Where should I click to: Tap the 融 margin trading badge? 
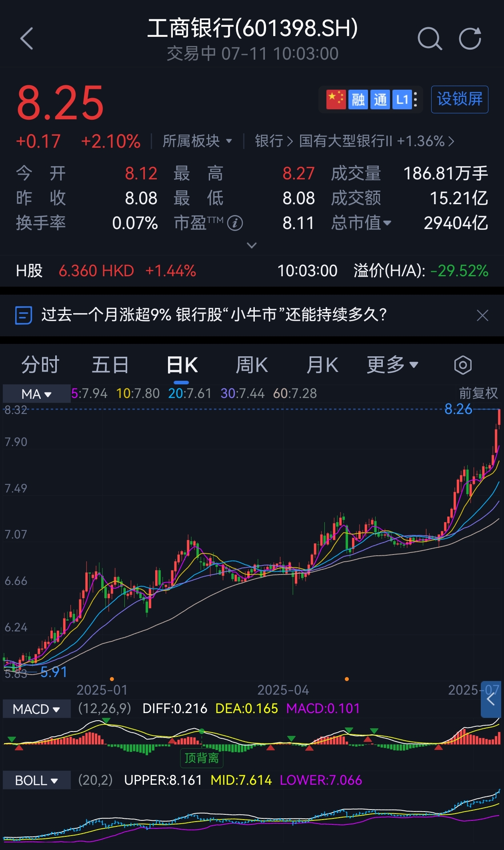[358, 99]
